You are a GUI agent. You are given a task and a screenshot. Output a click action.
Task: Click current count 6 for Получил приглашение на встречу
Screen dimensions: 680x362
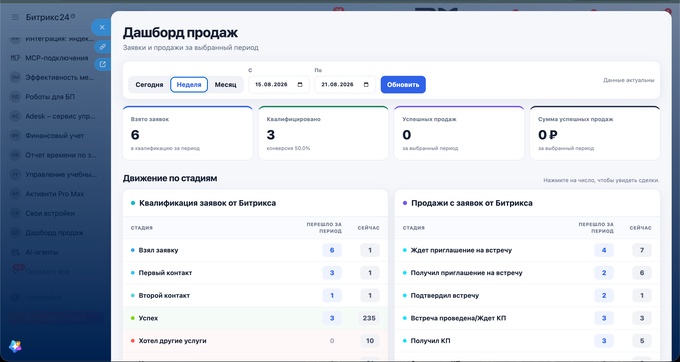(x=642, y=273)
